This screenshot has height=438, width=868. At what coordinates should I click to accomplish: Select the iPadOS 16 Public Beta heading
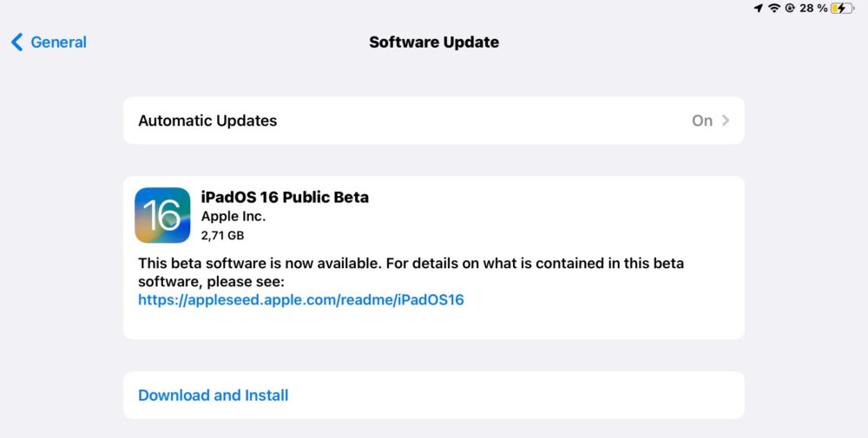click(x=285, y=197)
